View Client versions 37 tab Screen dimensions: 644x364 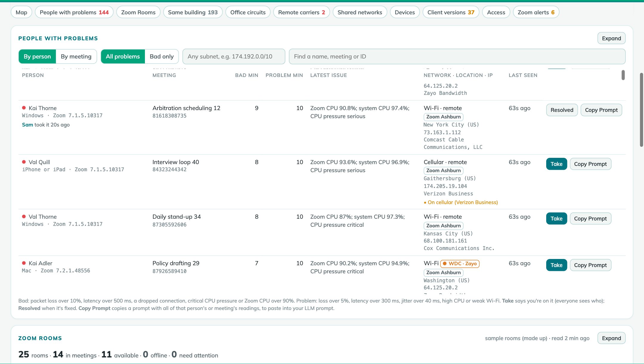[x=451, y=12]
